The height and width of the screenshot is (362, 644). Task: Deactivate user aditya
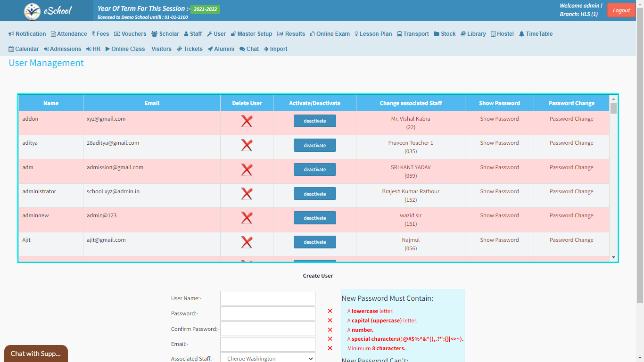click(314, 145)
